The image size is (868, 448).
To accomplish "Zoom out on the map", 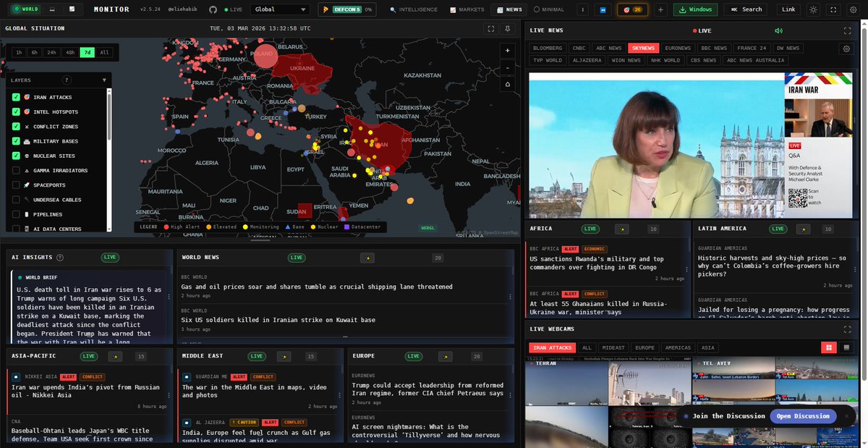I will (x=508, y=67).
